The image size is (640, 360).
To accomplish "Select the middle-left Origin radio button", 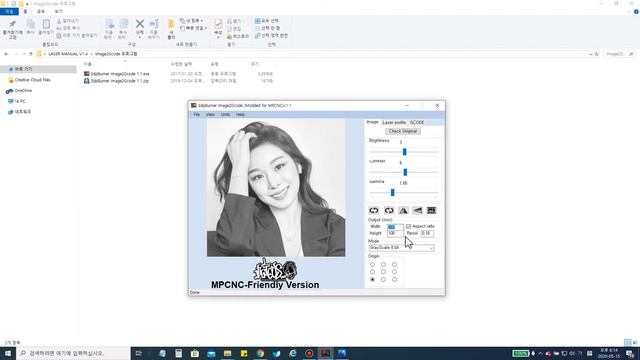I will [372, 272].
